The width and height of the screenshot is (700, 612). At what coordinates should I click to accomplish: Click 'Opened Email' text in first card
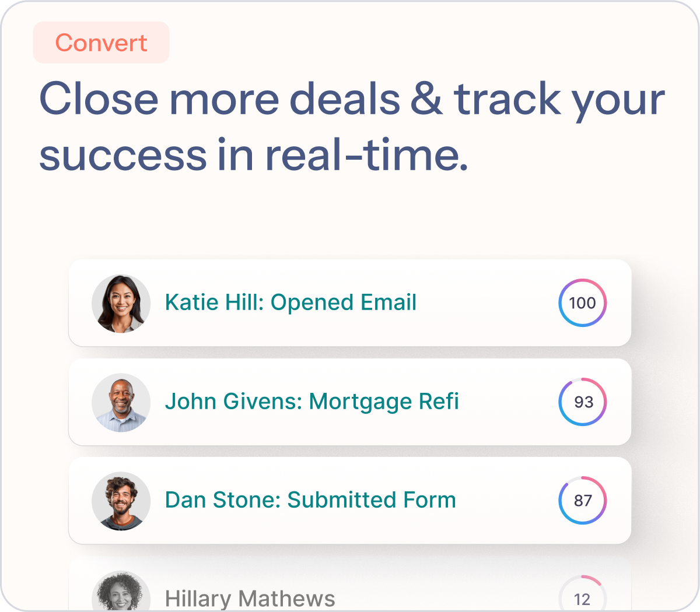click(x=344, y=303)
